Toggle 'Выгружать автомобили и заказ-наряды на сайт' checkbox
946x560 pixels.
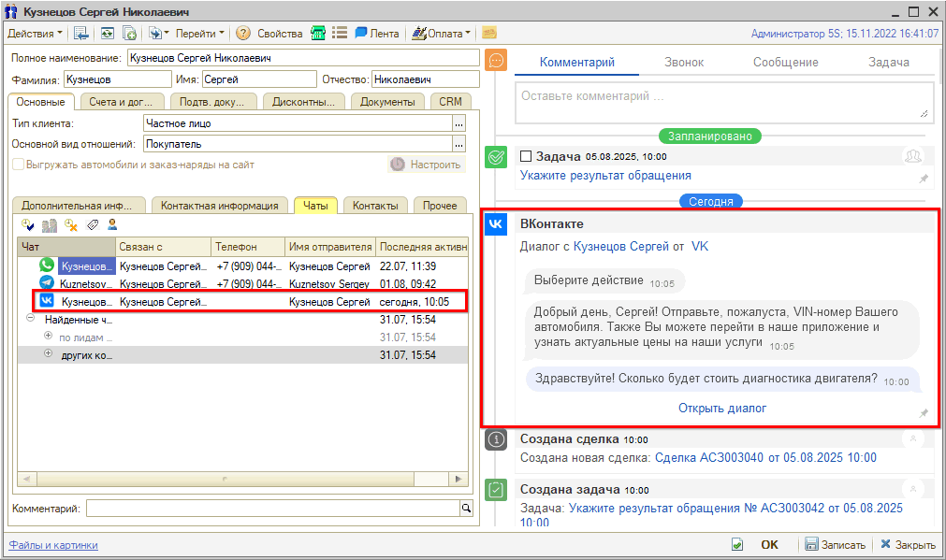18,165
